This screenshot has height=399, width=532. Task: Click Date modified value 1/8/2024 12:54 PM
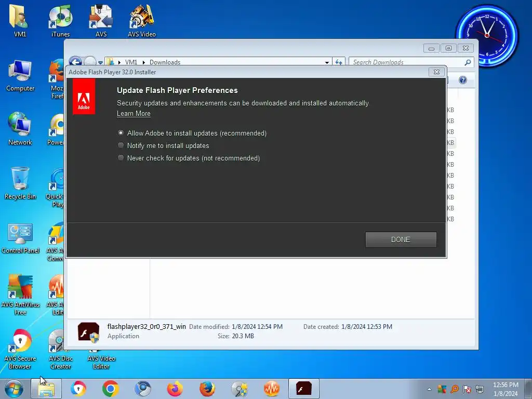(x=257, y=326)
